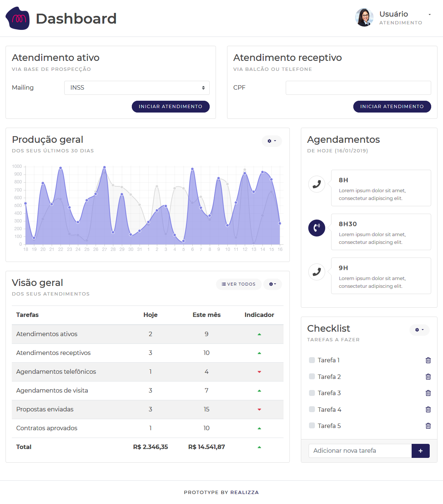Screen dimensions: 443x504
Task: Toggle the Tarefa 2 checkbox
Action: [312, 376]
